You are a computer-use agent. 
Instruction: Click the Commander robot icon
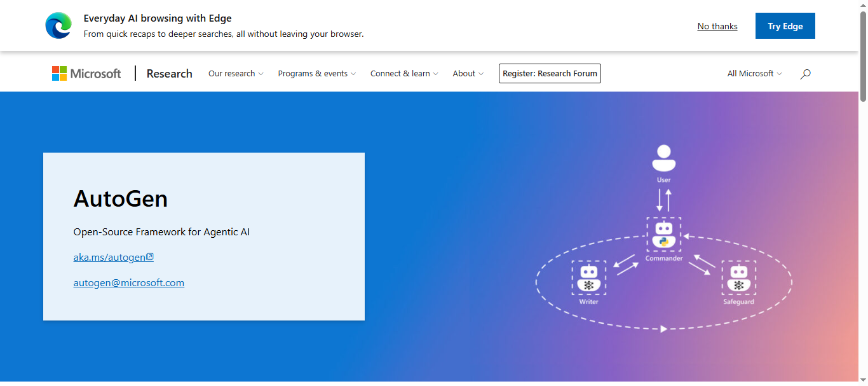(x=664, y=235)
